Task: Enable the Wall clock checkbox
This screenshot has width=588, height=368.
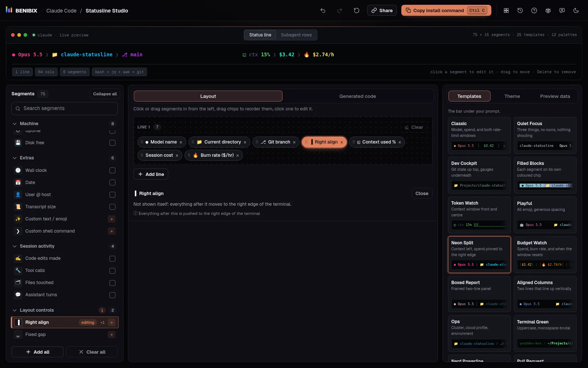Action: coord(112,170)
